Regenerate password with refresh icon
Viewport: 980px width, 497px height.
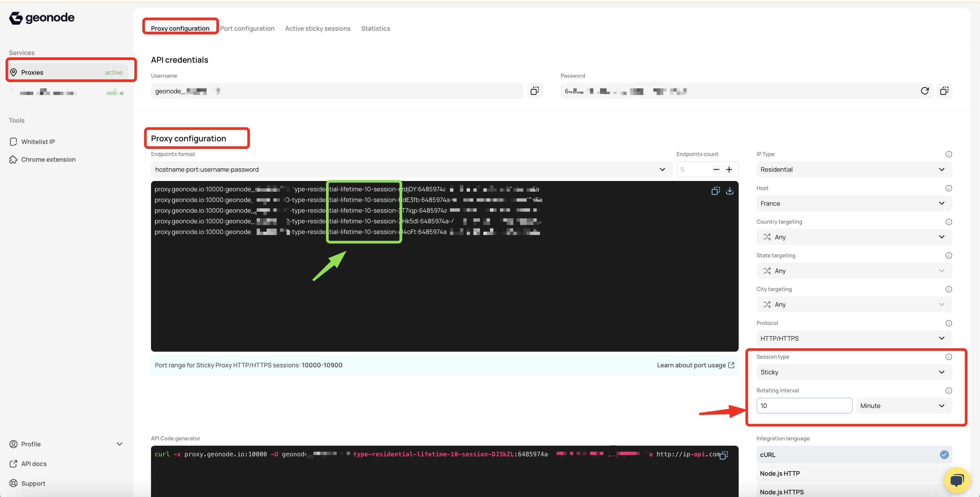click(x=924, y=91)
